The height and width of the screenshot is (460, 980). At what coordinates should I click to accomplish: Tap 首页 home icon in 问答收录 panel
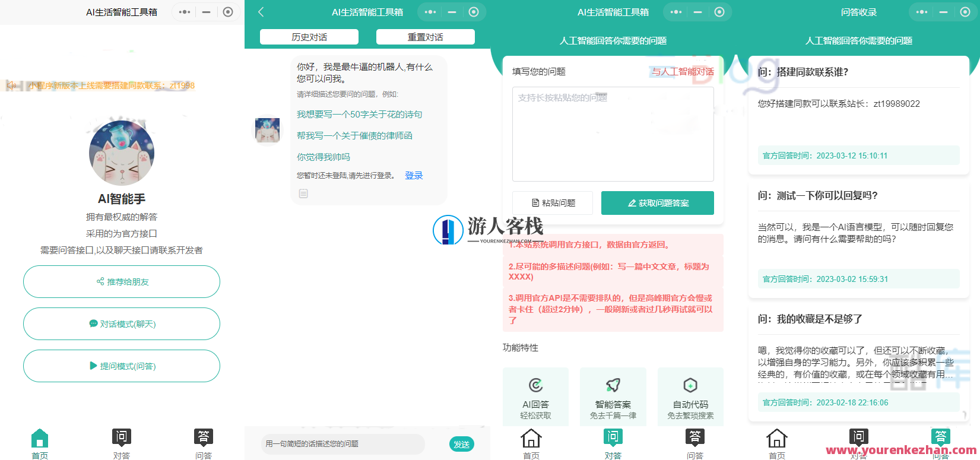(x=777, y=438)
